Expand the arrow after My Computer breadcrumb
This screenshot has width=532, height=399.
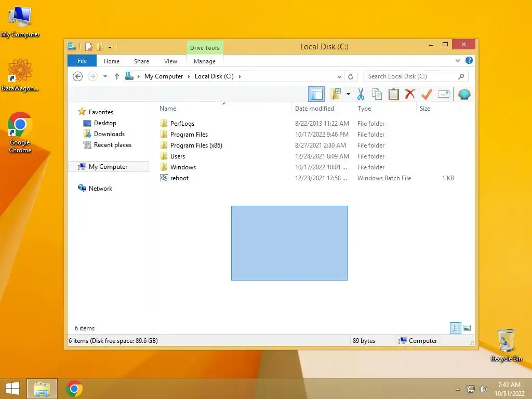click(x=189, y=76)
